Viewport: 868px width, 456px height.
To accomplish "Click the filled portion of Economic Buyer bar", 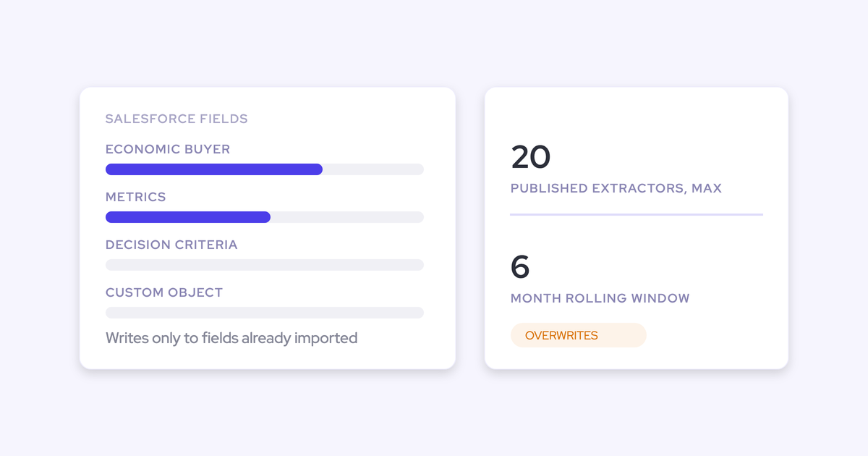I will click(x=214, y=169).
